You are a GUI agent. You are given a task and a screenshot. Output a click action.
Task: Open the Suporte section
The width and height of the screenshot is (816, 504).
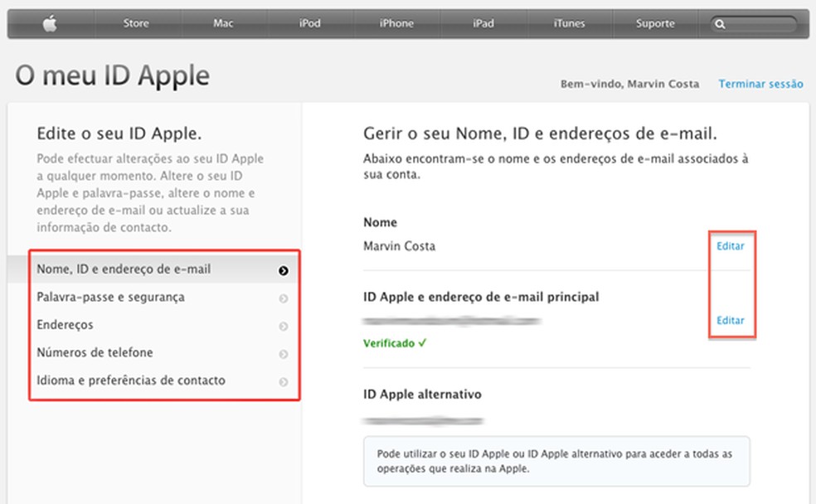point(655,23)
